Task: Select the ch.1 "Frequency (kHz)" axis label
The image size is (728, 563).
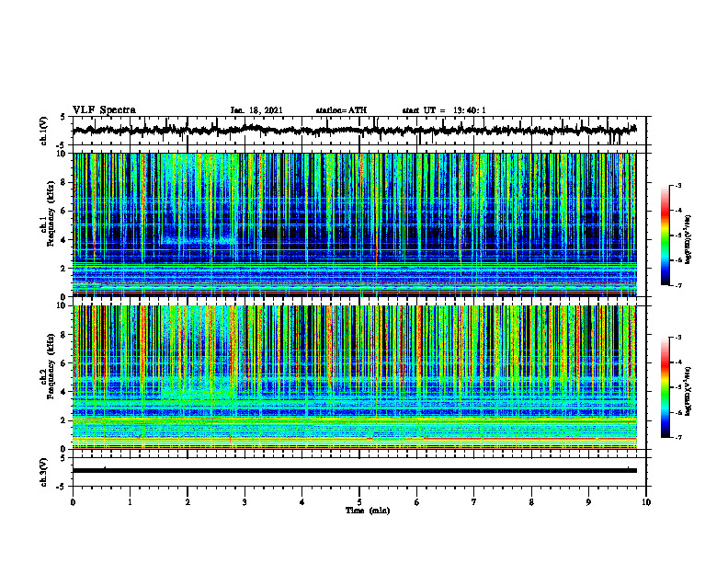Action: (51, 214)
